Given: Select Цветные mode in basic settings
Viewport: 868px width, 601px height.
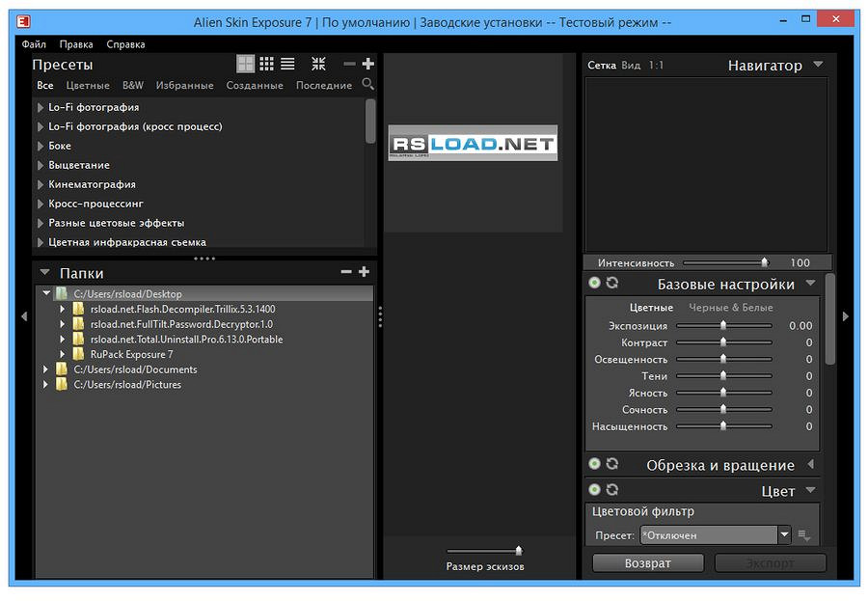Looking at the screenshot, I should (651, 308).
